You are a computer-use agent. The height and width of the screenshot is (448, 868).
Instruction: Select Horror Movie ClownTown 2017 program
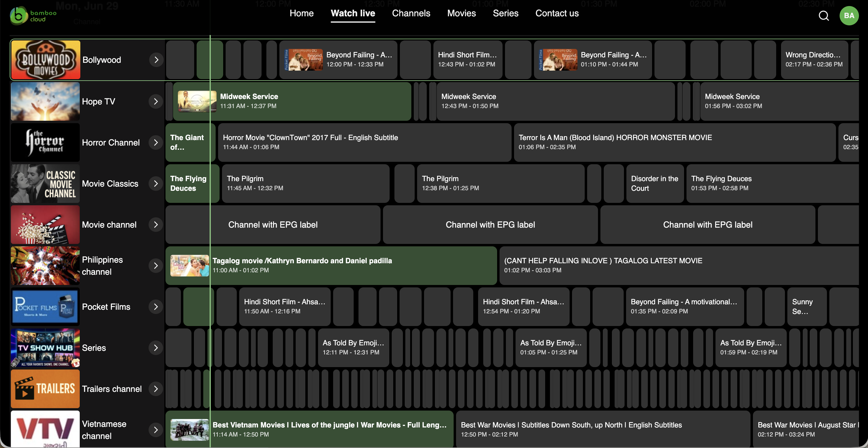365,142
